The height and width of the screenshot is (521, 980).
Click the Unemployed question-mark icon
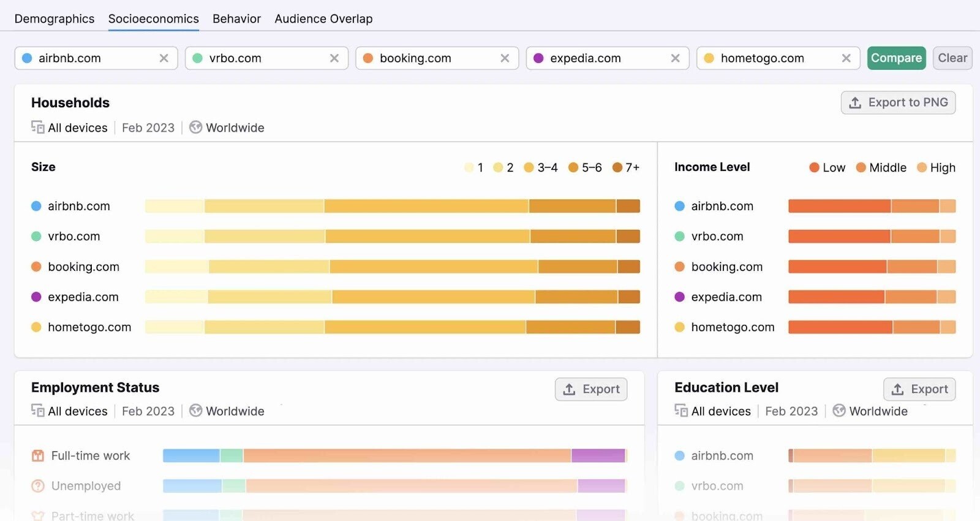coord(38,486)
